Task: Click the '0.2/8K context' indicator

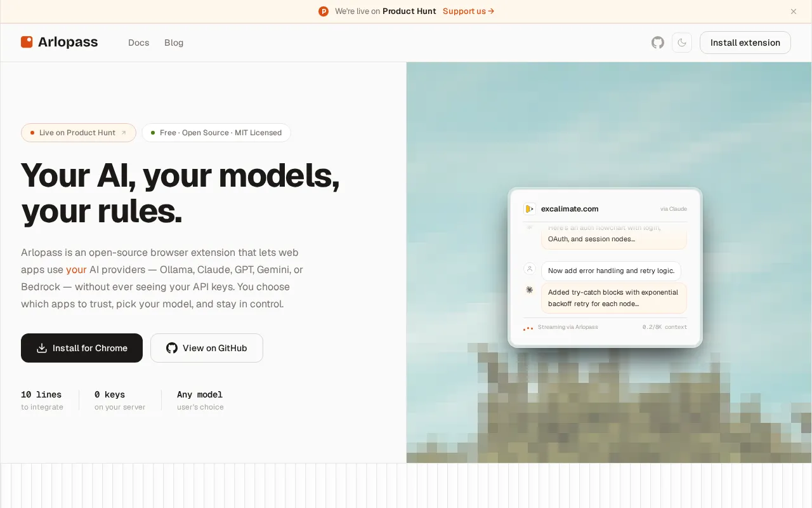Action: 665,327
